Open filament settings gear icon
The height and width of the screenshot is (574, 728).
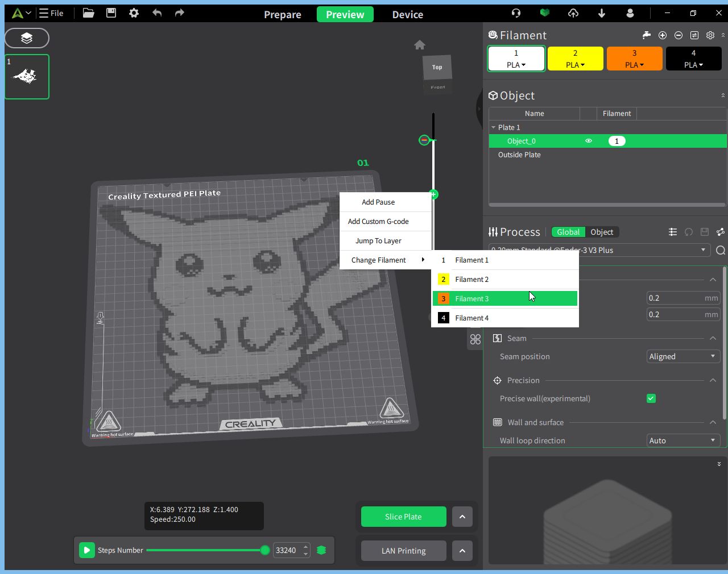click(x=710, y=35)
